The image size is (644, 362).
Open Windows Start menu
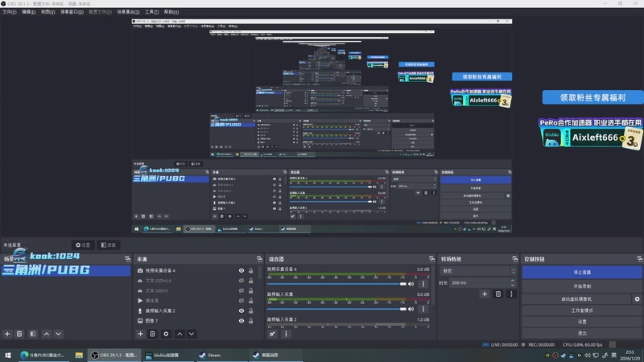8,356
